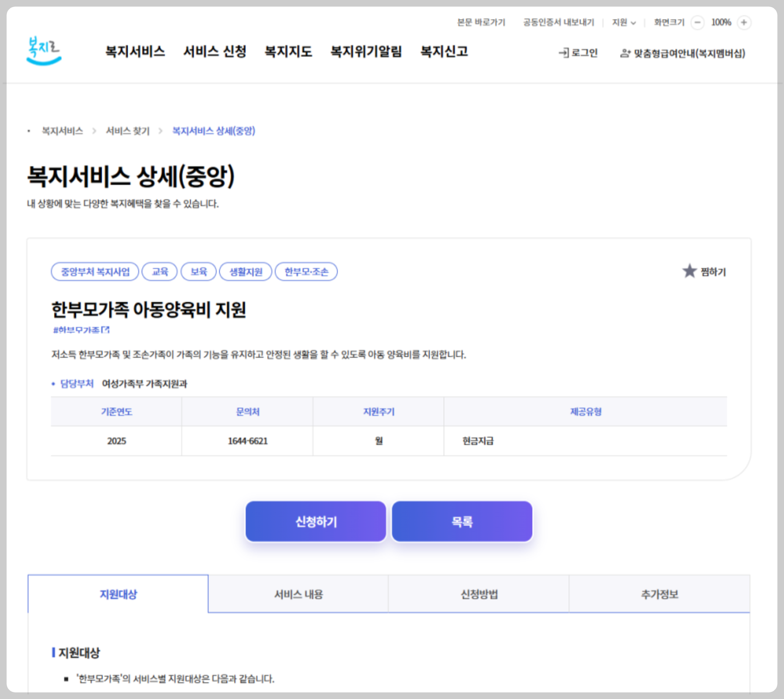Open the 서비스 찾기 breadcrumb link

[x=127, y=131]
